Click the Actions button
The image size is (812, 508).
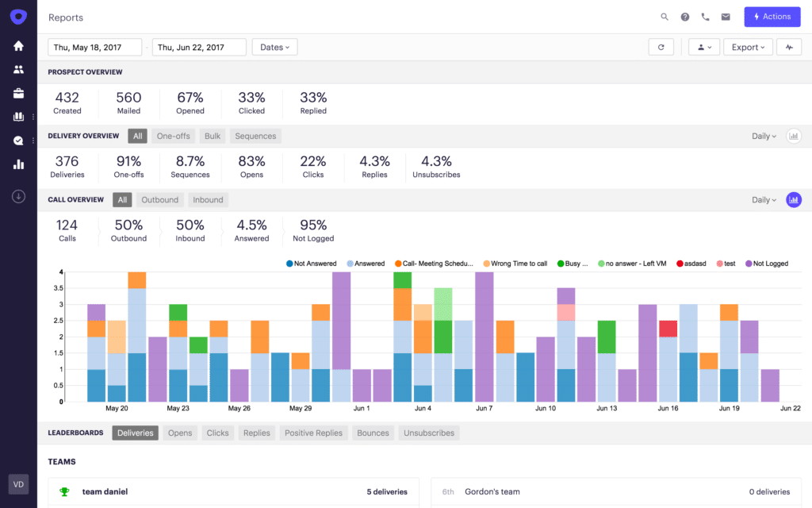[772, 16]
